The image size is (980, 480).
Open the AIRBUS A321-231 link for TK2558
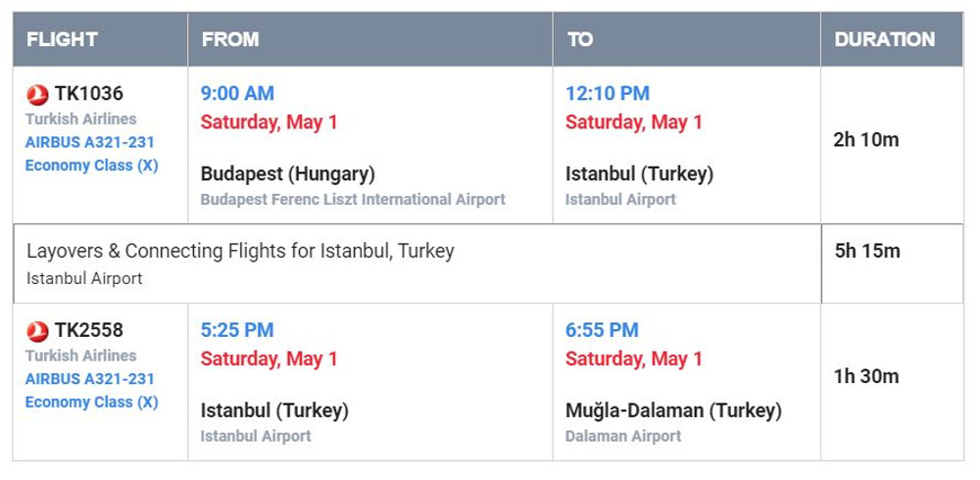point(90,379)
